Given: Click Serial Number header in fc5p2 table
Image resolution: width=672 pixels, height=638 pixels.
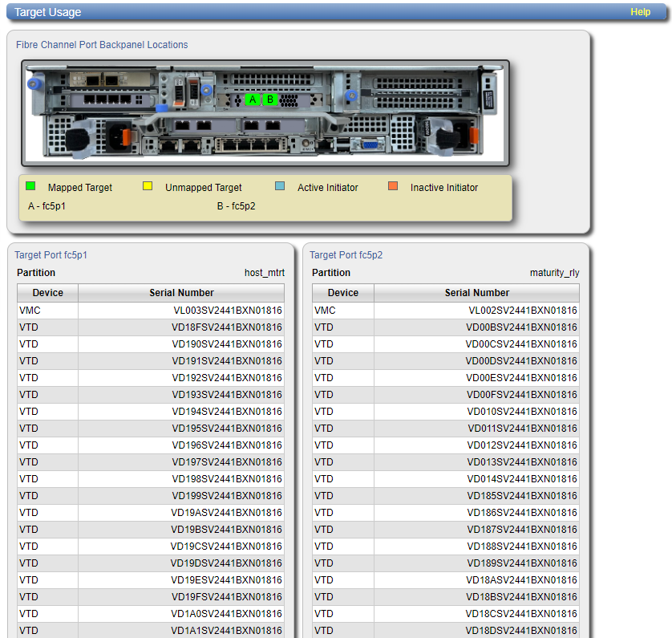Looking at the screenshot, I should click(x=476, y=293).
